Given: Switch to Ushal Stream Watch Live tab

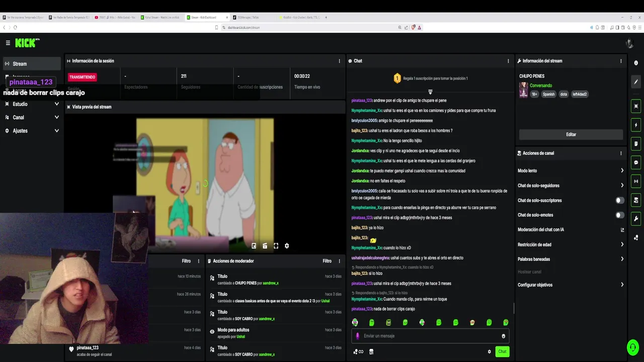Looking at the screenshot, I should pyautogui.click(x=162, y=17).
